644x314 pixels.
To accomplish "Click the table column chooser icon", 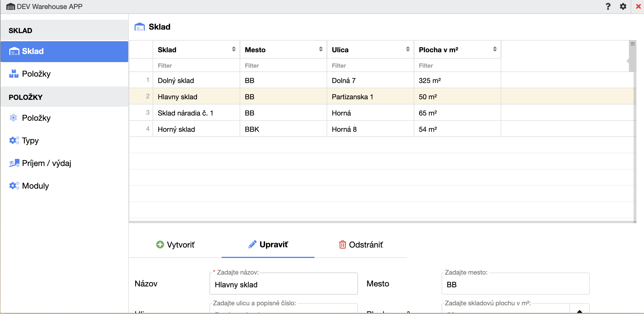I will click(633, 44).
